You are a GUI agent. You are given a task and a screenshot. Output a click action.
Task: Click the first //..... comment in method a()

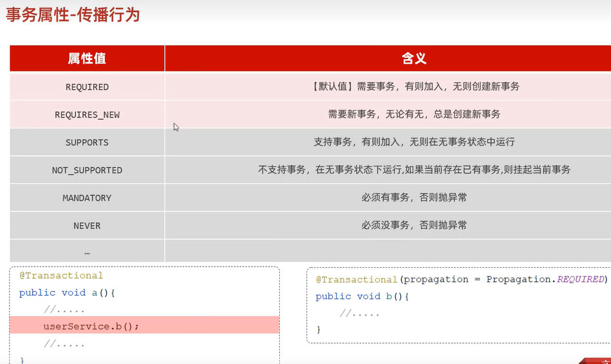[64, 310]
